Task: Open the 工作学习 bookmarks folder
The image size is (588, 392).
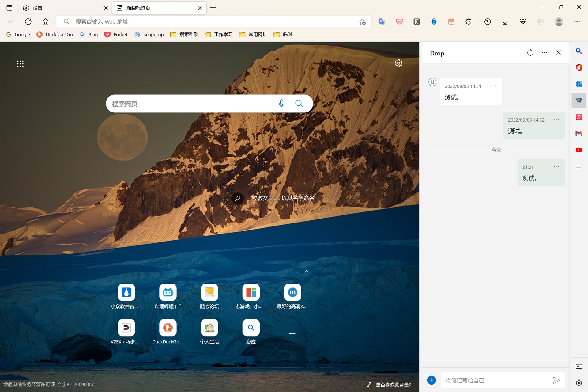Action: (x=219, y=34)
